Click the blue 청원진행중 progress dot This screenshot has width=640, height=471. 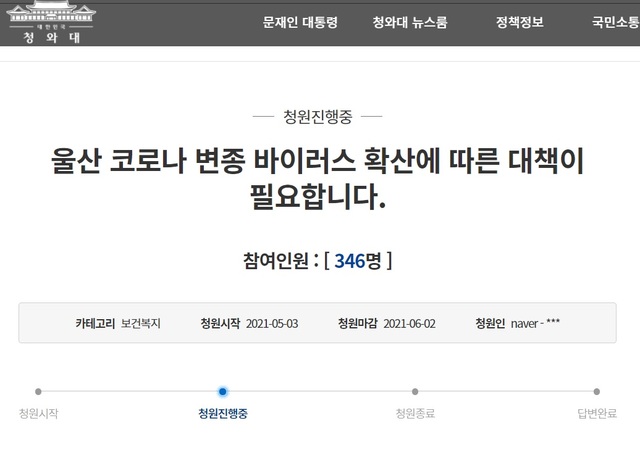point(222,391)
